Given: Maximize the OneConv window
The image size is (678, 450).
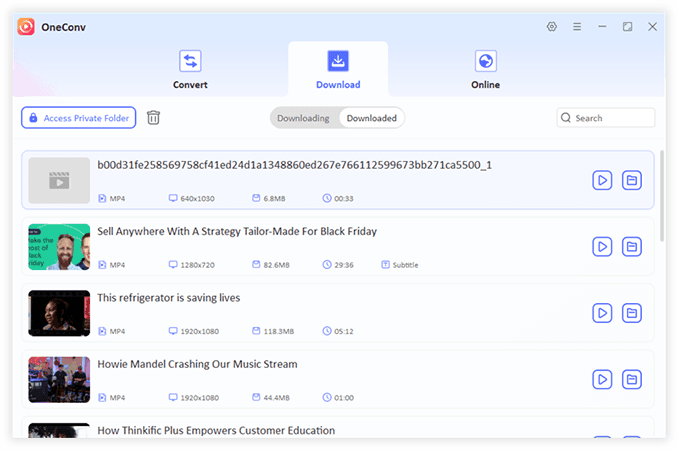Looking at the screenshot, I should coord(627,27).
